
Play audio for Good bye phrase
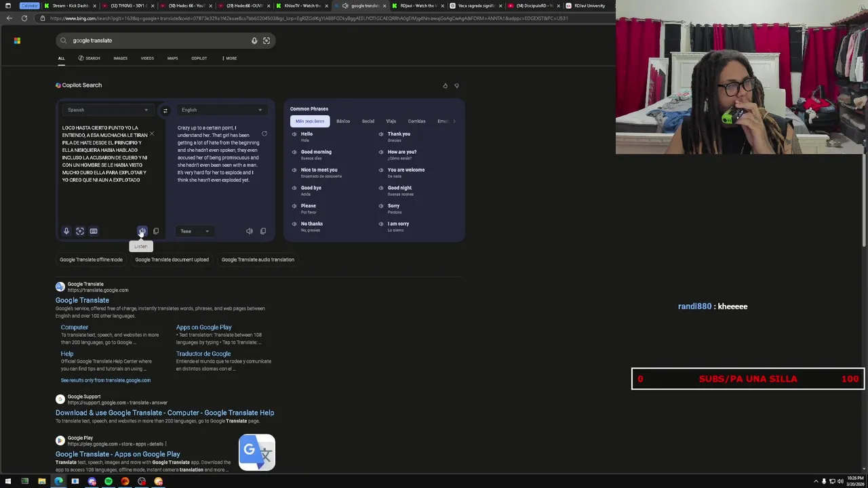[294, 188]
